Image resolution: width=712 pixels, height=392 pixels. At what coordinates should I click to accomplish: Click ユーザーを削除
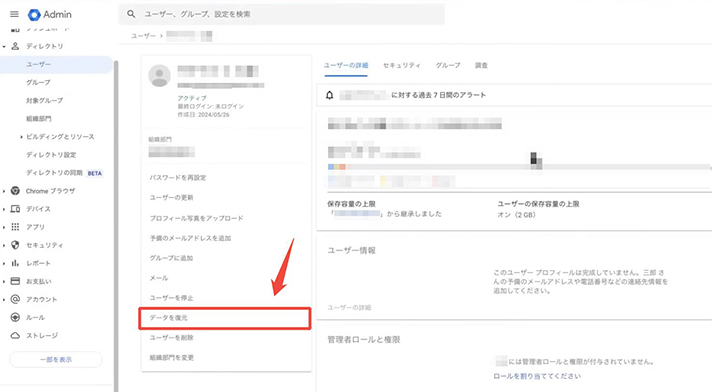click(x=172, y=337)
